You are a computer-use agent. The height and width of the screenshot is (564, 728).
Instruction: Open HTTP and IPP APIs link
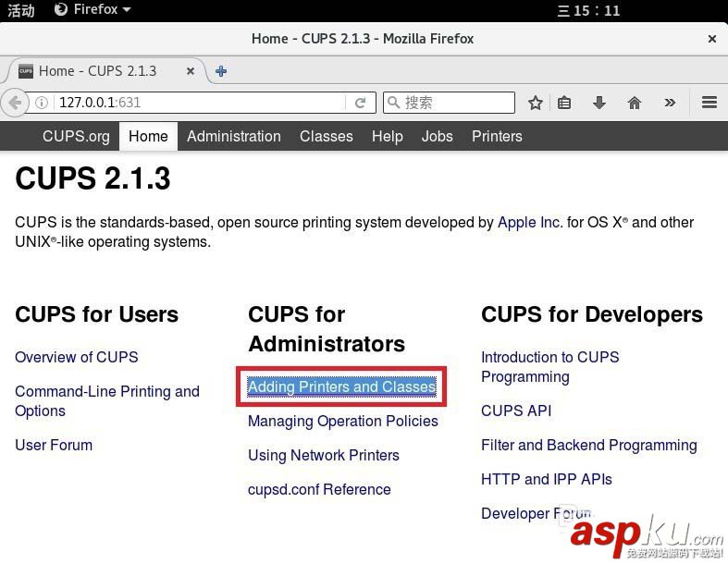(x=546, y=479)
